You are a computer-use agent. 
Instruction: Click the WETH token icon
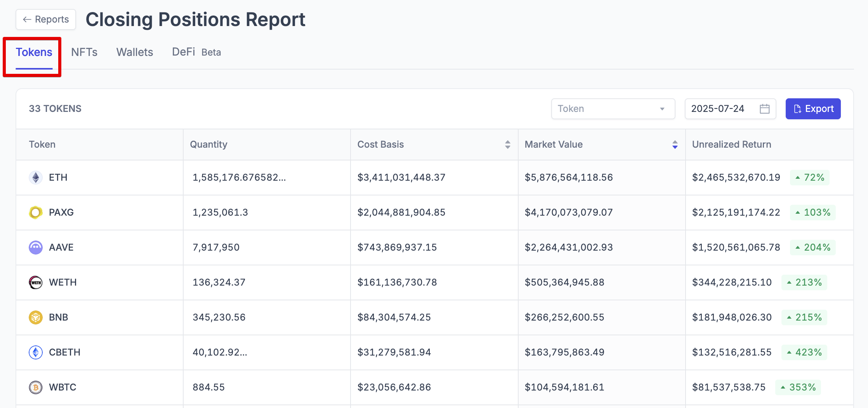[36, 282]
